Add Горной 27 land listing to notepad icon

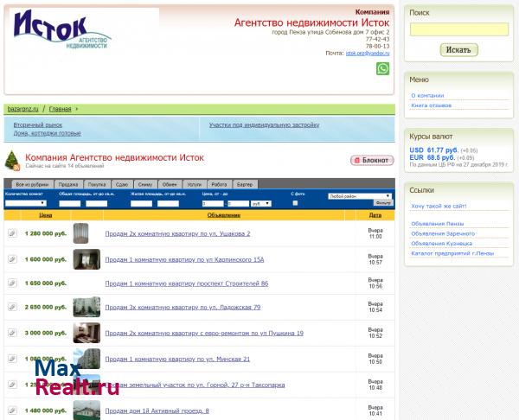12,385
